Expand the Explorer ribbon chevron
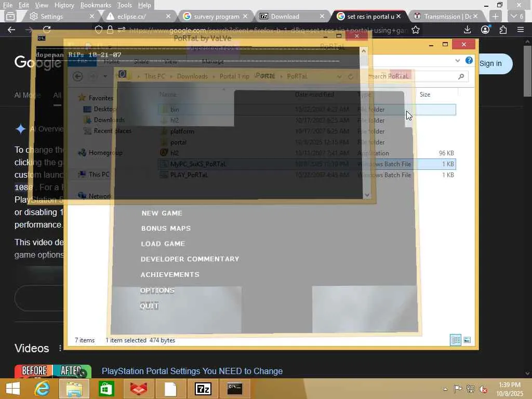This screenshot has width=532, height=399. pos(457,61)
